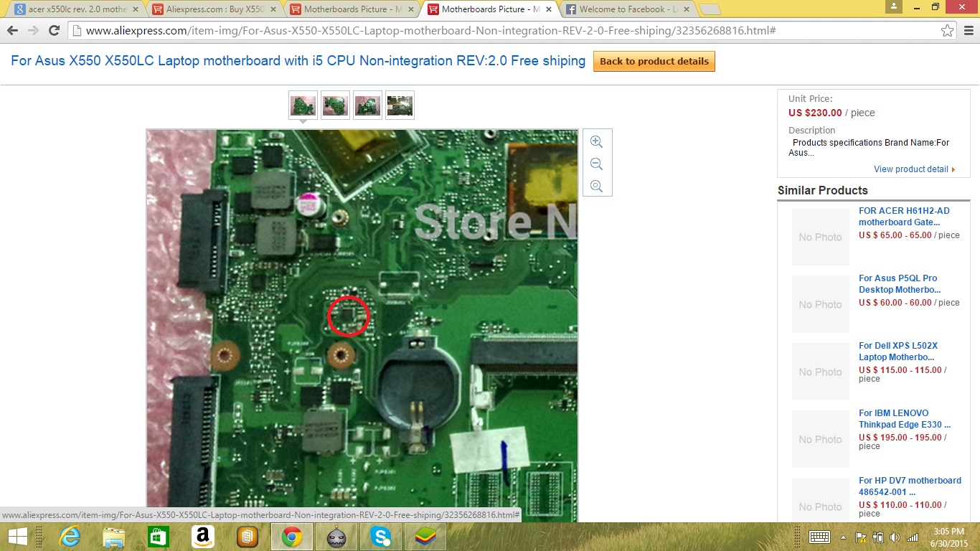Click the 'US $230.00' unit price text
The width and height of the screenshot is (980, 551).
[815, 113]
